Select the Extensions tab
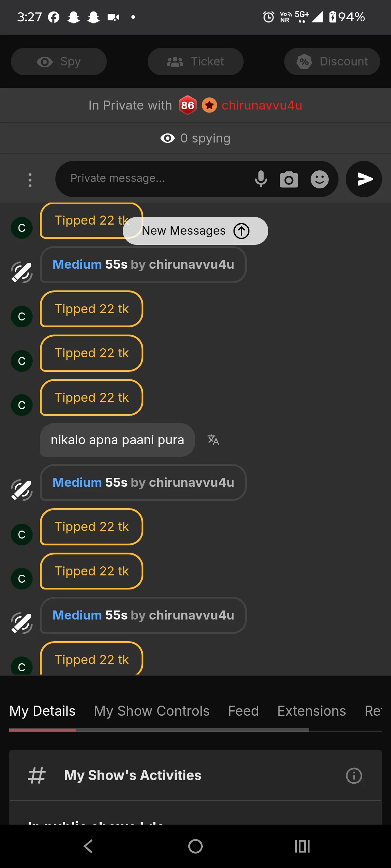Screen dimensions: 391x868 311,711
